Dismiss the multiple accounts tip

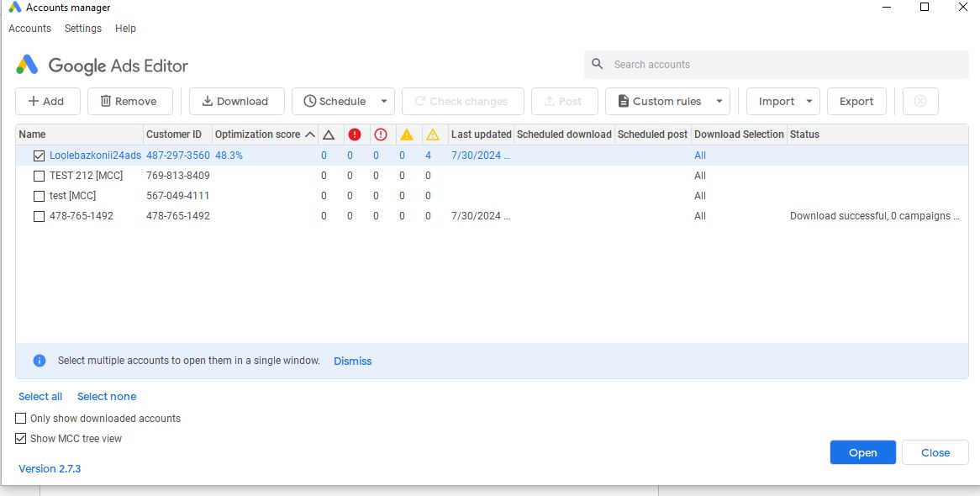(x=352, y=361)
